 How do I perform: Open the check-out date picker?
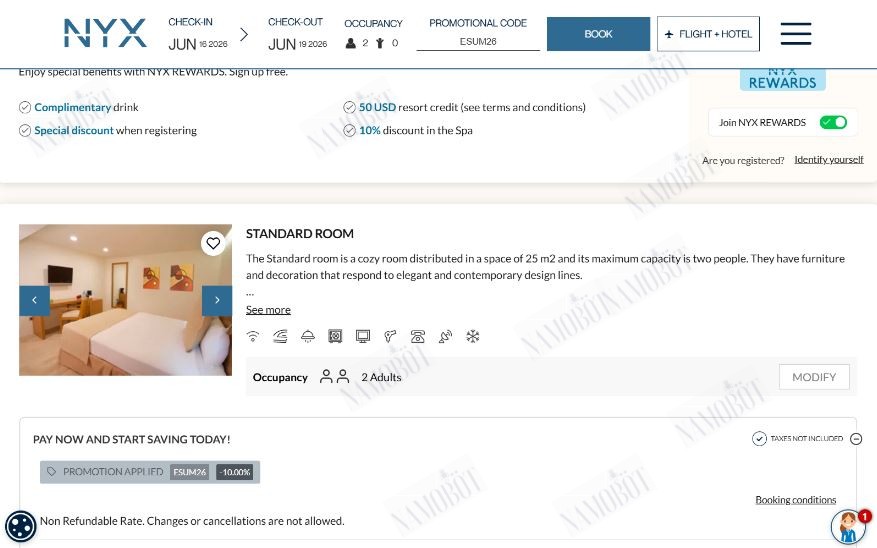[x=298, y=34]
